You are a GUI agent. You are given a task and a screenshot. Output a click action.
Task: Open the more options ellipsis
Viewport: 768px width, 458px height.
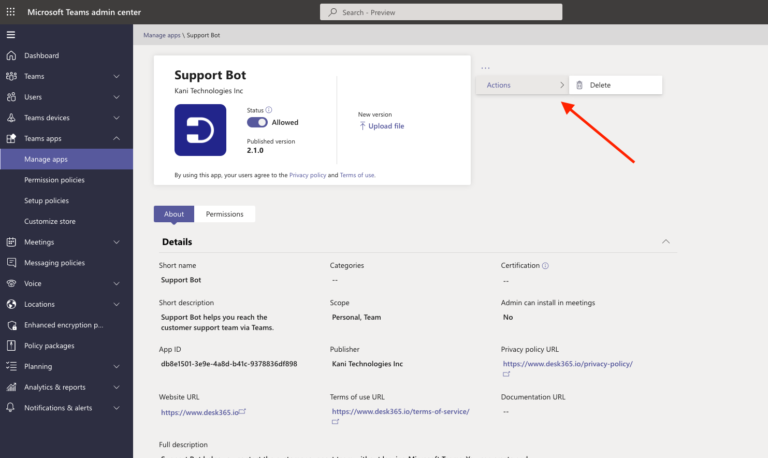point(485,68)
